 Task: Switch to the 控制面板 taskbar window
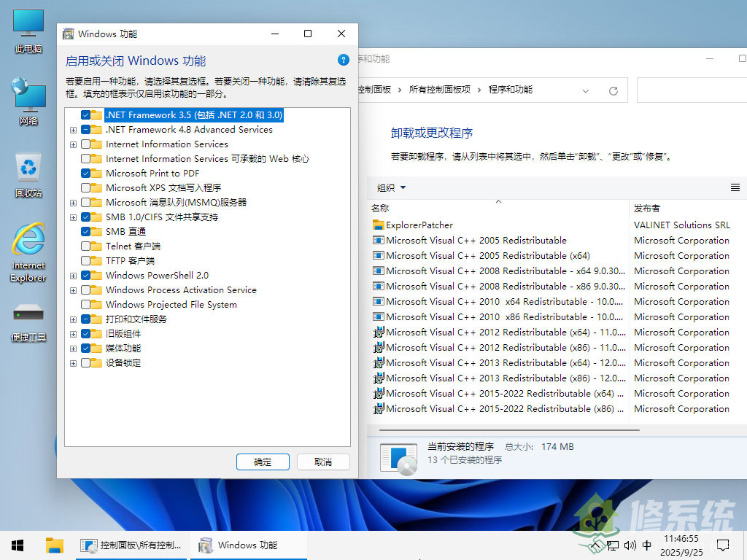(131, 545)
